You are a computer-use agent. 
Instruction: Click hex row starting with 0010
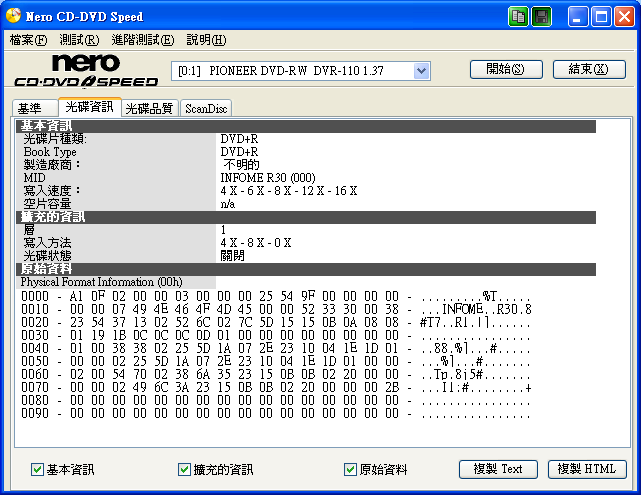(x=276, y=309)
